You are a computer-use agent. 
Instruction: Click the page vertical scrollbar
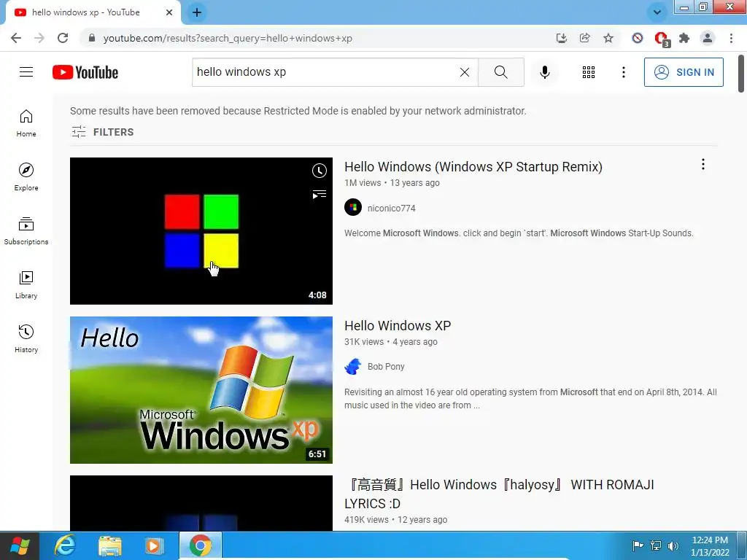point(741,74)
